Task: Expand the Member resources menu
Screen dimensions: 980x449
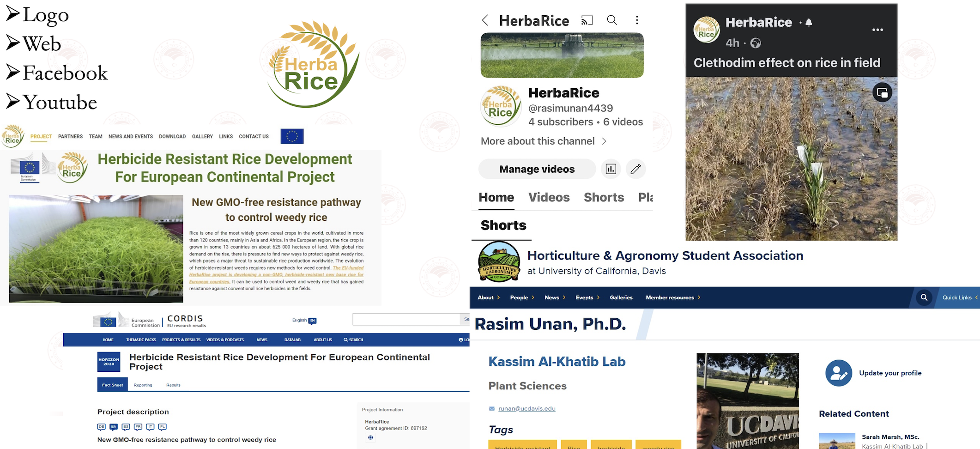Action: 673,297
